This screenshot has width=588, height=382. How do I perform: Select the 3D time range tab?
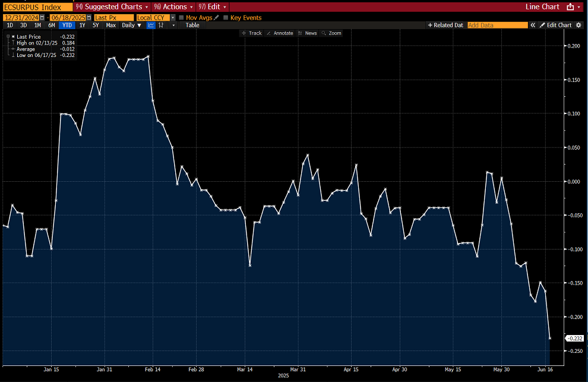(x=24, y=25)
